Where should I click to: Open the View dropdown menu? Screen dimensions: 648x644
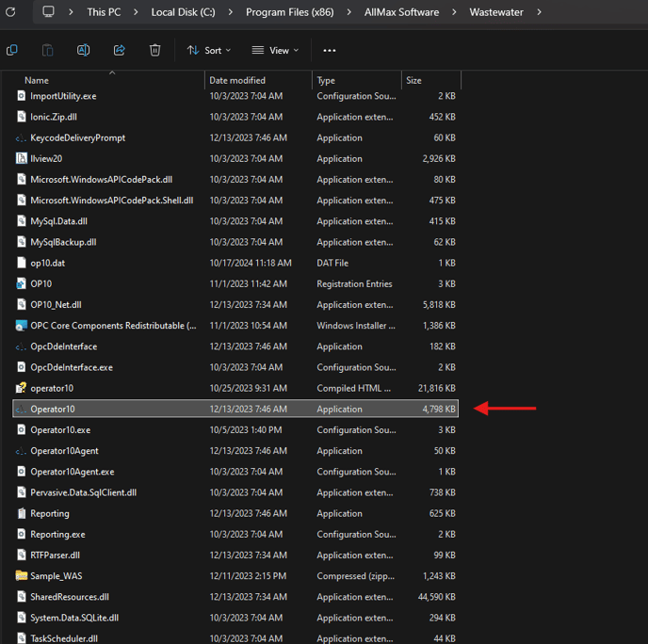coord(275,51)
